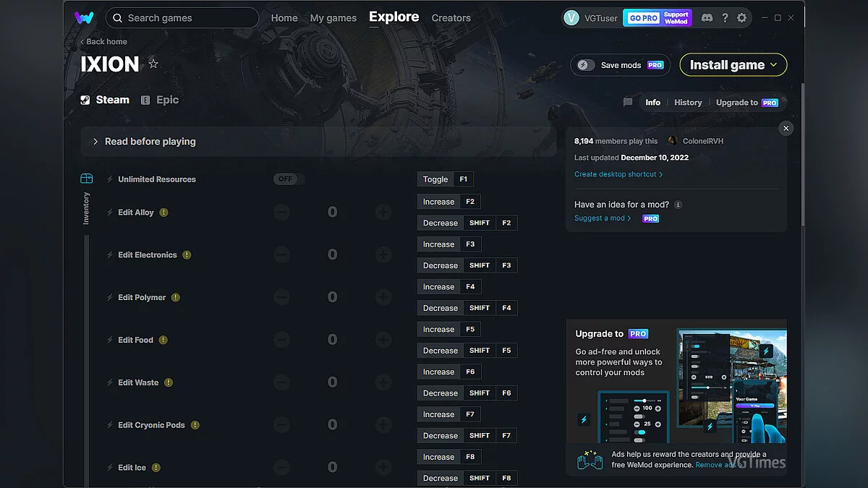The width and height of the screenshot is (868, 488).
Task: Click Suggest a mod link
Action: coord(603,218)
